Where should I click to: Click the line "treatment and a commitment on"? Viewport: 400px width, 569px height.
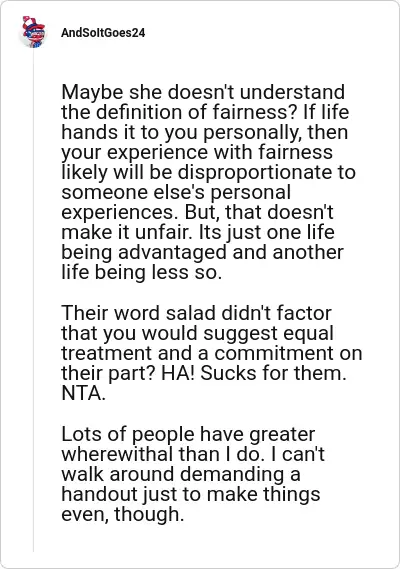212,353
